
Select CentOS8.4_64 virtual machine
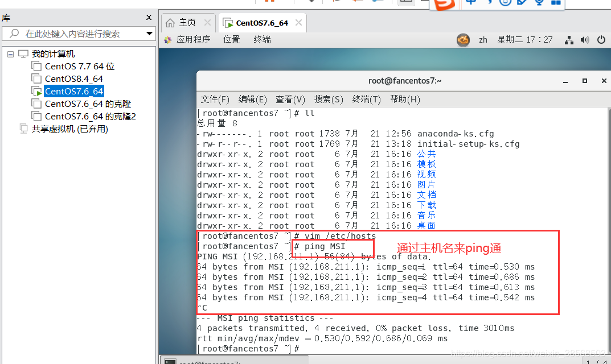point(73,78)
